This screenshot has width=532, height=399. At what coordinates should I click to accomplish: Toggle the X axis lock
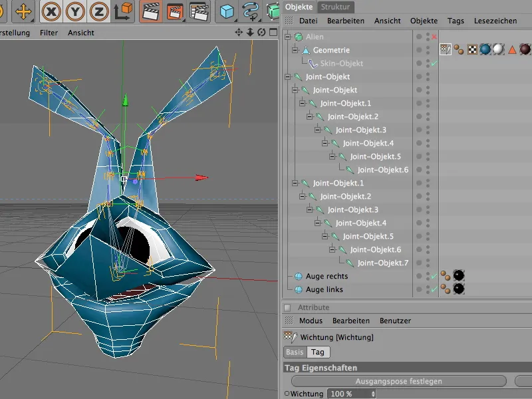pyautogui.click(x=51, y=11)
